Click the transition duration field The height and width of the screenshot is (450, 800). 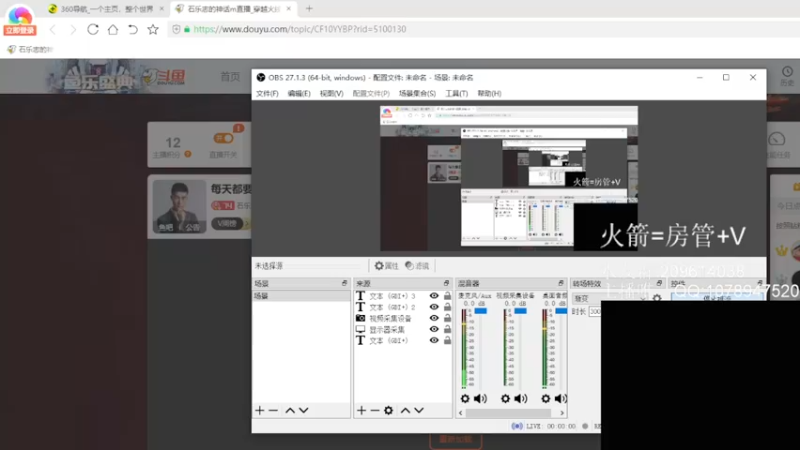(x=595, y=311)
